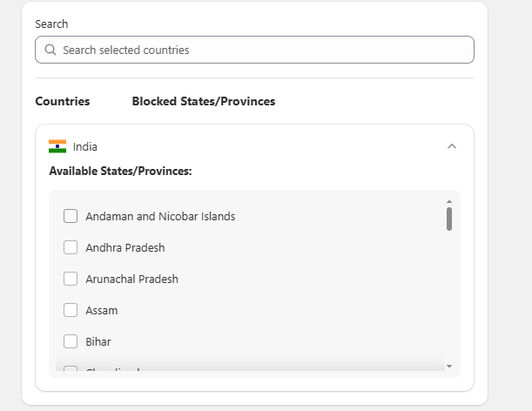Click the magnifier search icon

pos(51,50)
